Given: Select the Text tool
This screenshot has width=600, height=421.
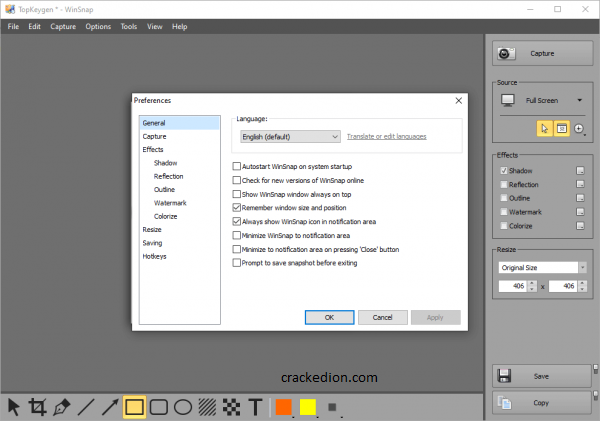Looking at the screenshot, I should pyautogui.click(x=255, y=407).
